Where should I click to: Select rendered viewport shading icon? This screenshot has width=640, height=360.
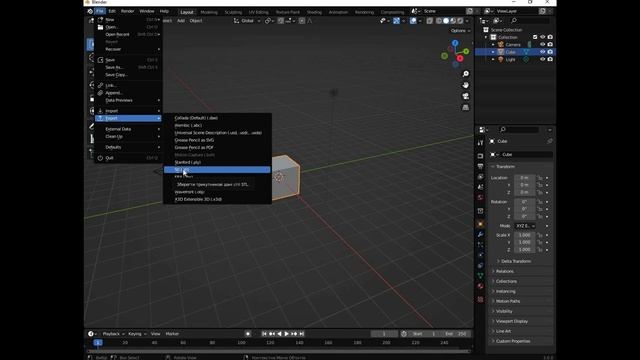click(460, 21)
